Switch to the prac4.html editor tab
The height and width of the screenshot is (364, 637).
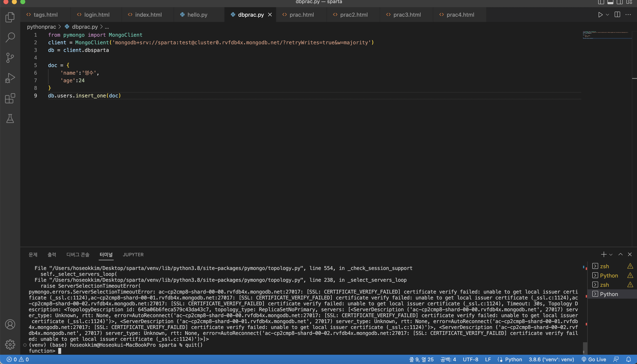(x=460, y=15)
